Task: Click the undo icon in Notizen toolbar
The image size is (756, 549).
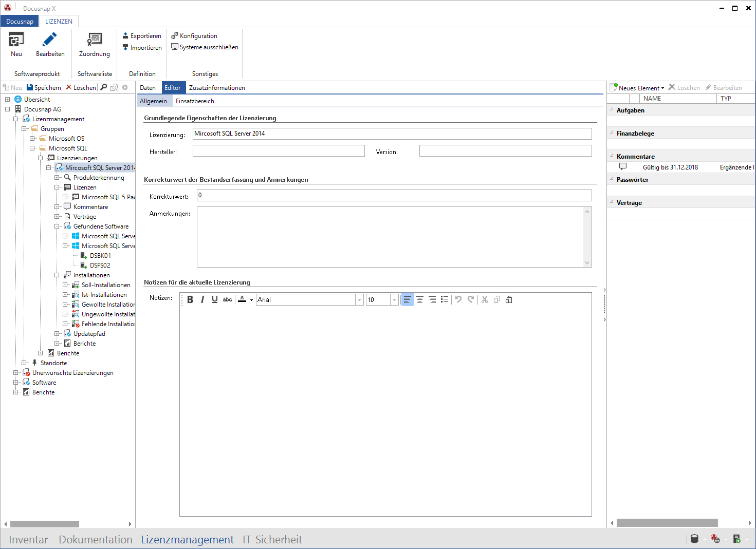Action: (x=458, y=299)
